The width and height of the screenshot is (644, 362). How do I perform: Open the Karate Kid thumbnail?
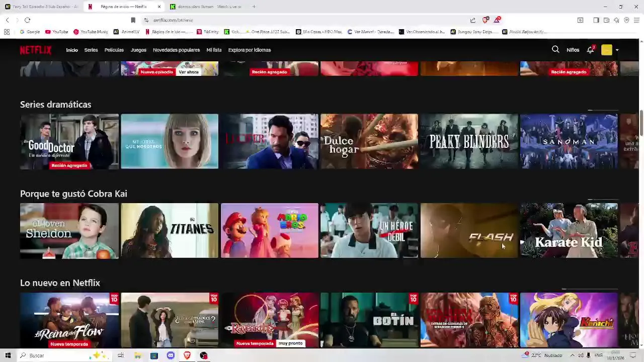click(569, 231)
